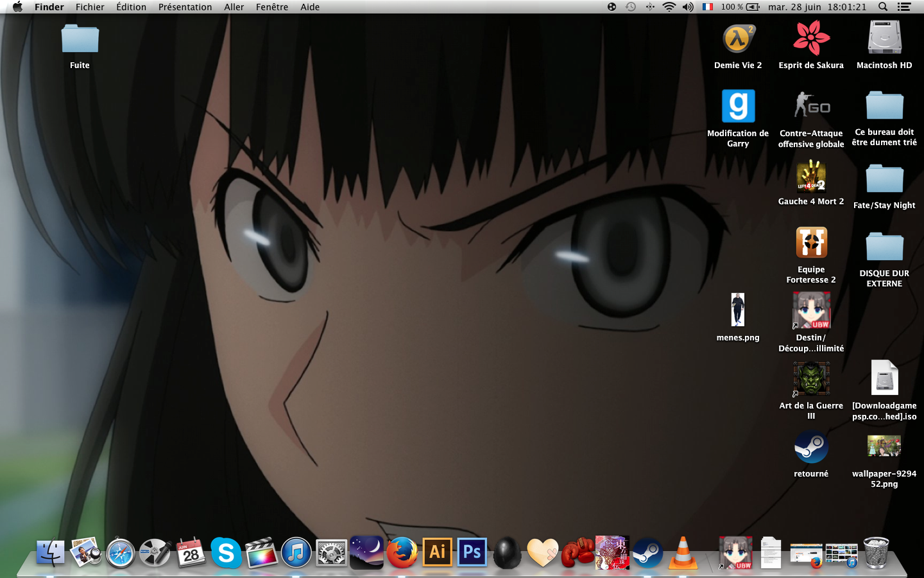Viewport: 924px width, 578px height.
Task: Open iTunes from the dock
Action: click(x=296, y=552)
